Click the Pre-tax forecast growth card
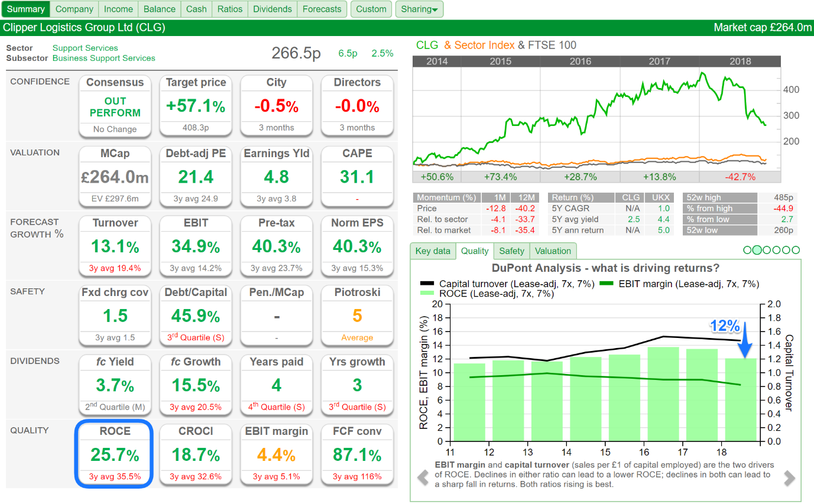The height and width of the screenshot is (504, 814). pos(276,246)
